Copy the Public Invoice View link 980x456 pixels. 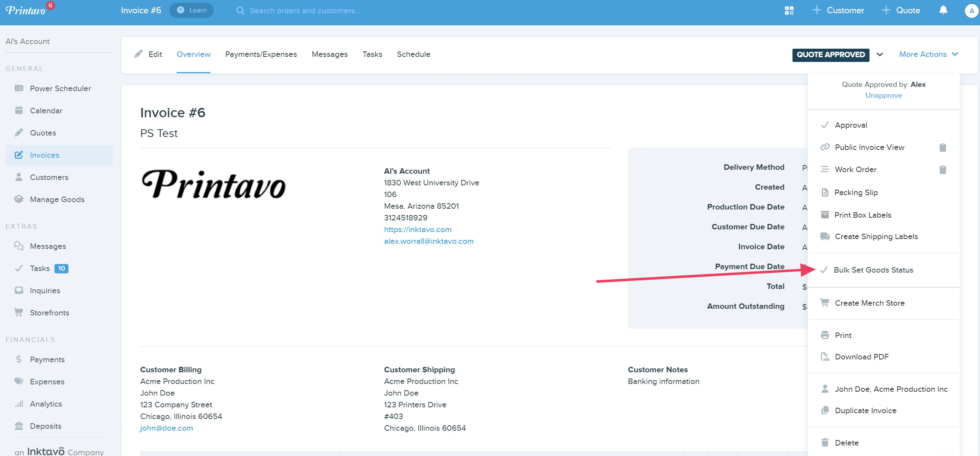coord(943,148)
